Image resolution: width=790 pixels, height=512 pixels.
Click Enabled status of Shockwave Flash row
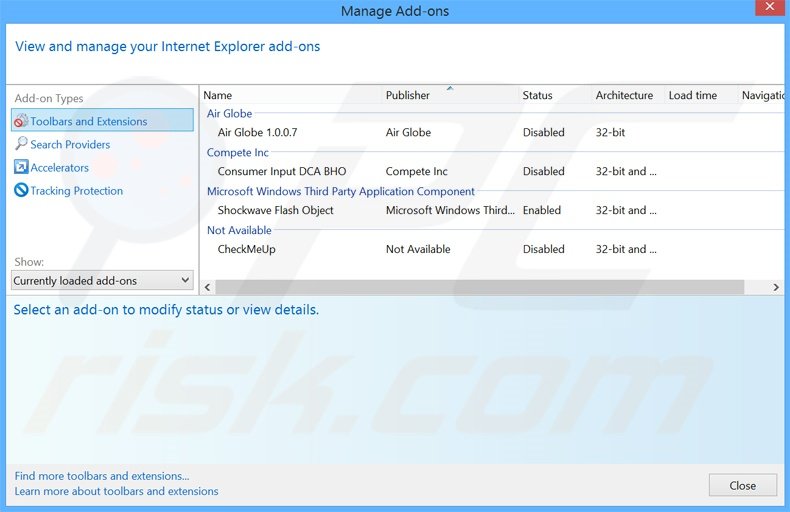coord(542,210)
